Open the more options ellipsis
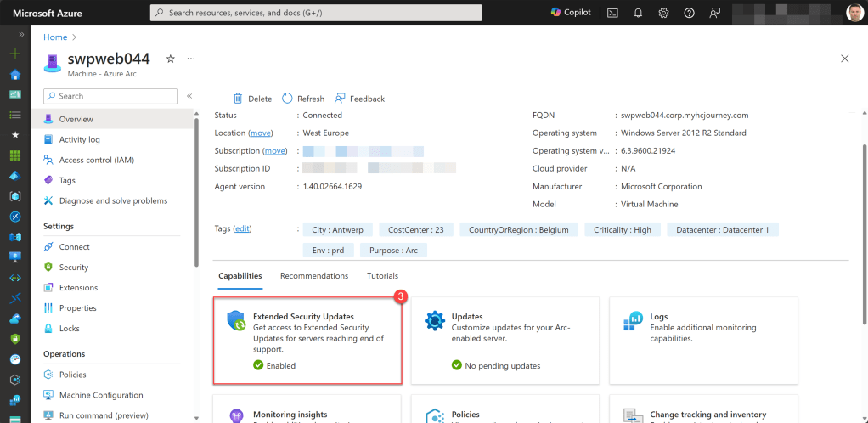 (191, 59)
